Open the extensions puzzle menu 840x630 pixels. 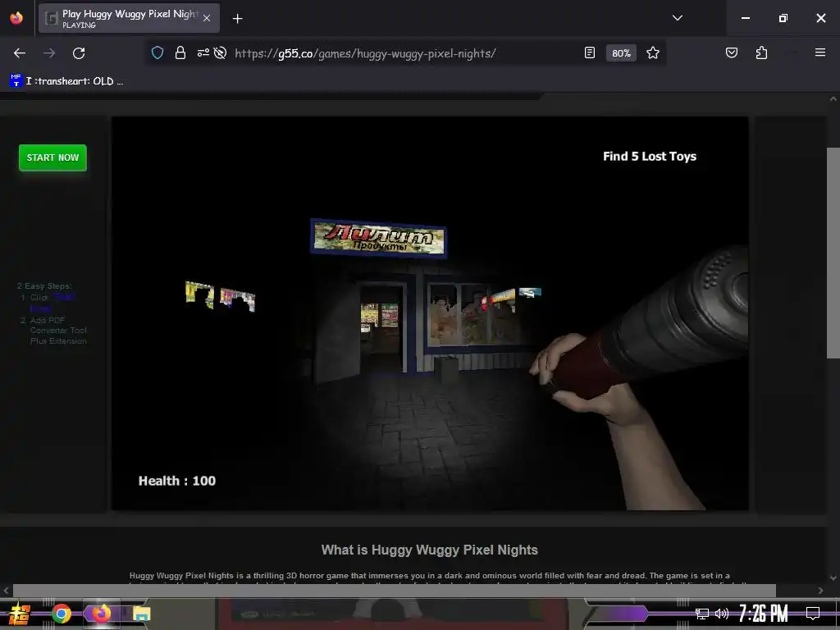[x=761, y=52]
